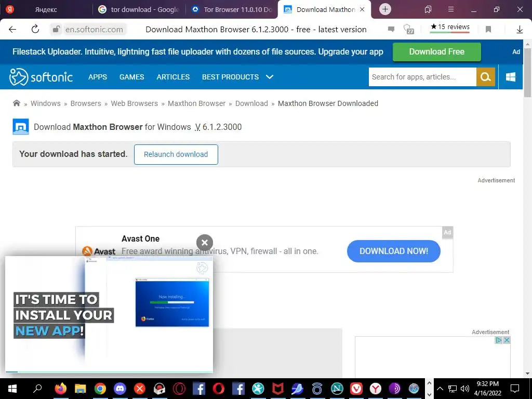Open the Download breadcrumb link
The height and width of the screenshot is (399, 532).
click(251, 103)
